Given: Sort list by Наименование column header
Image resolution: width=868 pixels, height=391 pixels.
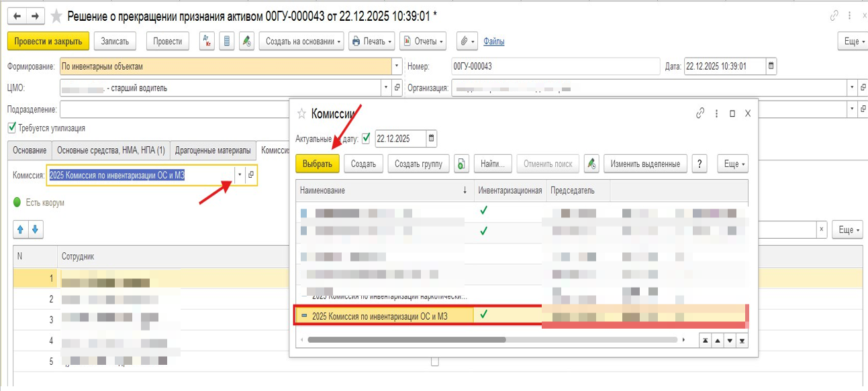Looking at the screenshot, I should [385, 190].
